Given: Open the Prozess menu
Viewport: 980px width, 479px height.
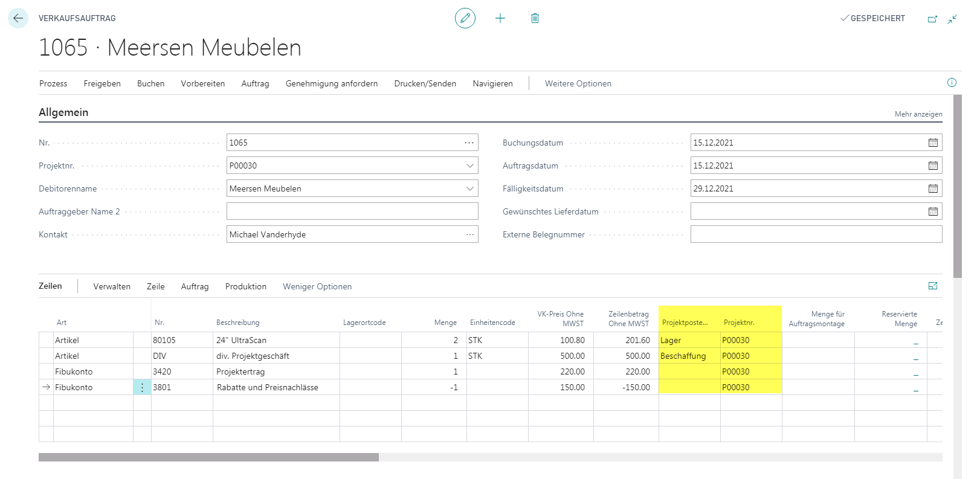Looking at the screenshot, I should pyautogui.click(x=53, y=83).
